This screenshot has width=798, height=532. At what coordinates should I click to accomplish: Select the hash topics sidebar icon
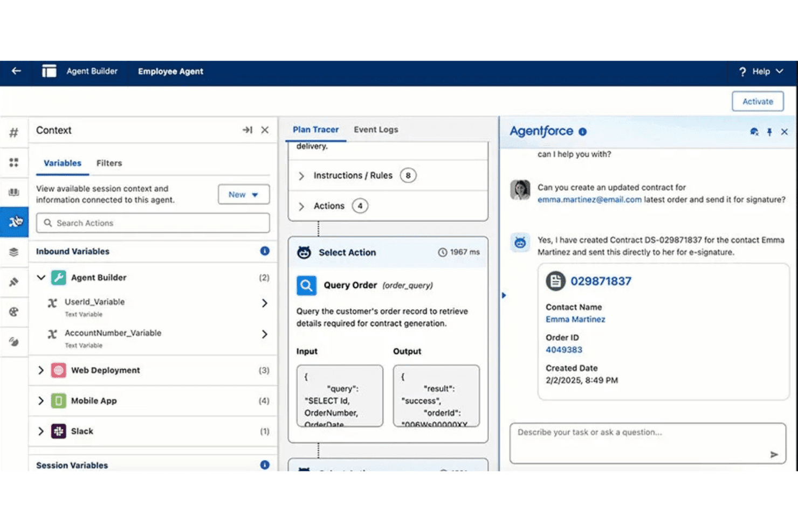click(x=14, y=132)
